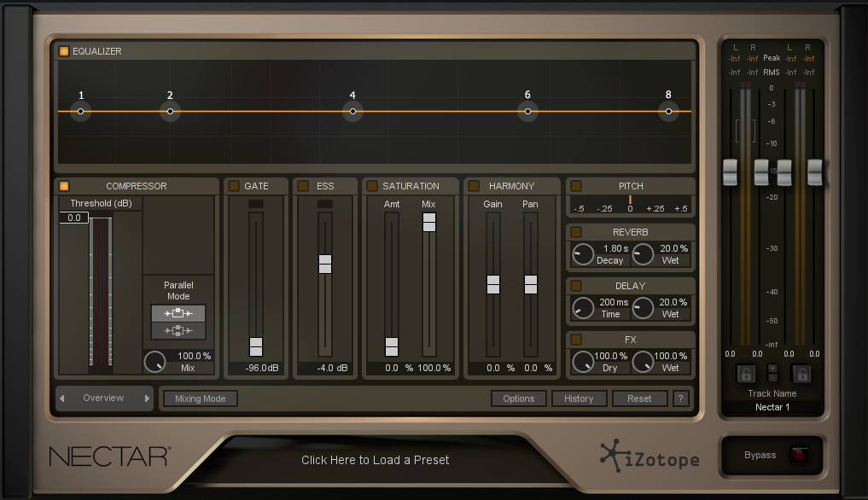Select the lower Parallel Mode compressor icon
Screen dimensions: 868x500
click(x=178, y=330)
